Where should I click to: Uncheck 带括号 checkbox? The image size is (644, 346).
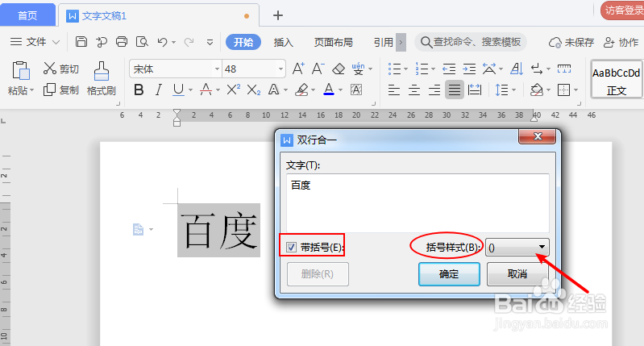(291, 247)
